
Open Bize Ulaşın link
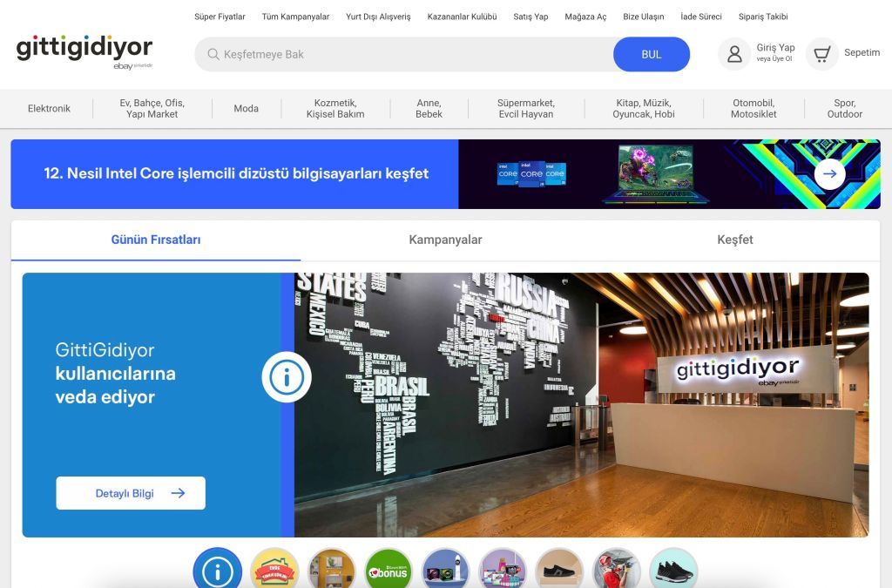[644, 17]
